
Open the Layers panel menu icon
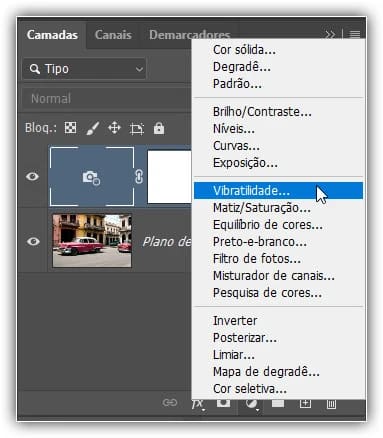355,34
